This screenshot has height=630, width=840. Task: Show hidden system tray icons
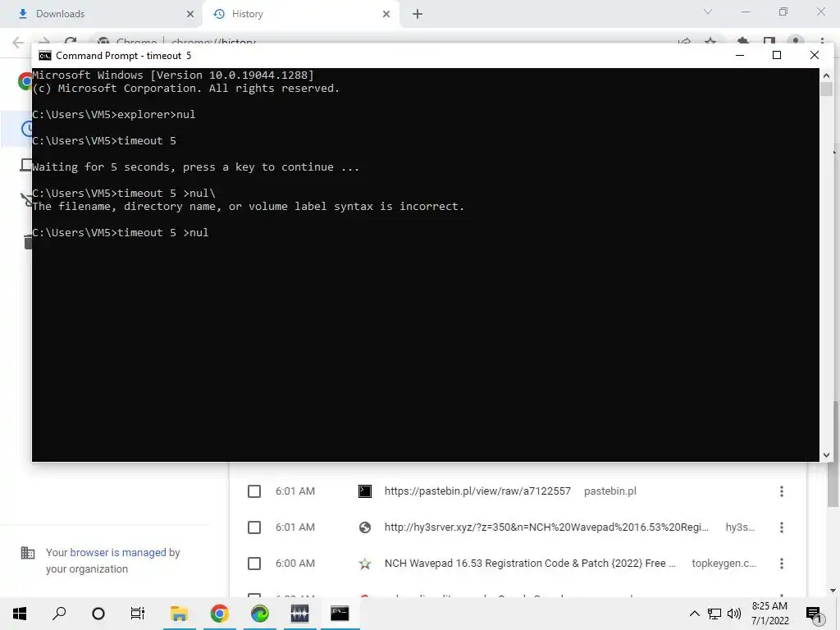[x=694, y=614]
